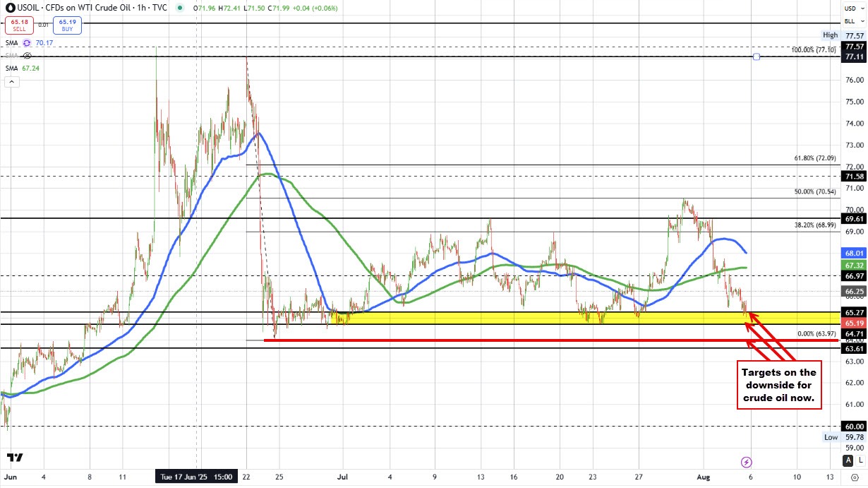Viewport: 868px width, 488px height.
Task: Click the SMA refresh icon next to 70.17
Action: [x=28, y=43]
